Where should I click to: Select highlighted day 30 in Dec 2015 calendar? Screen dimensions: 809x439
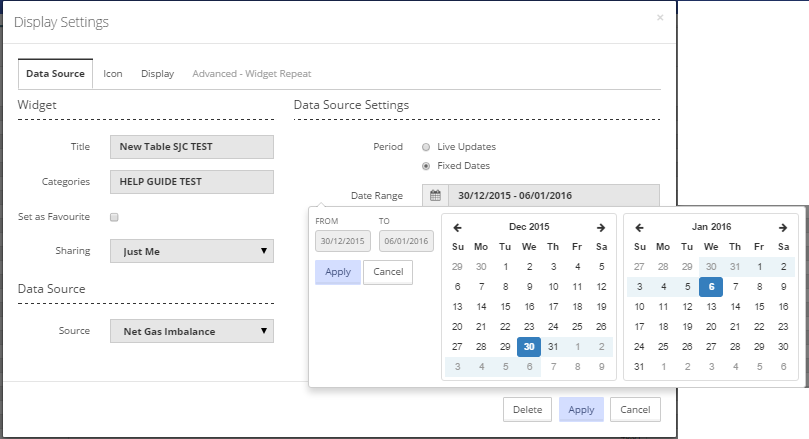(529, 347)
